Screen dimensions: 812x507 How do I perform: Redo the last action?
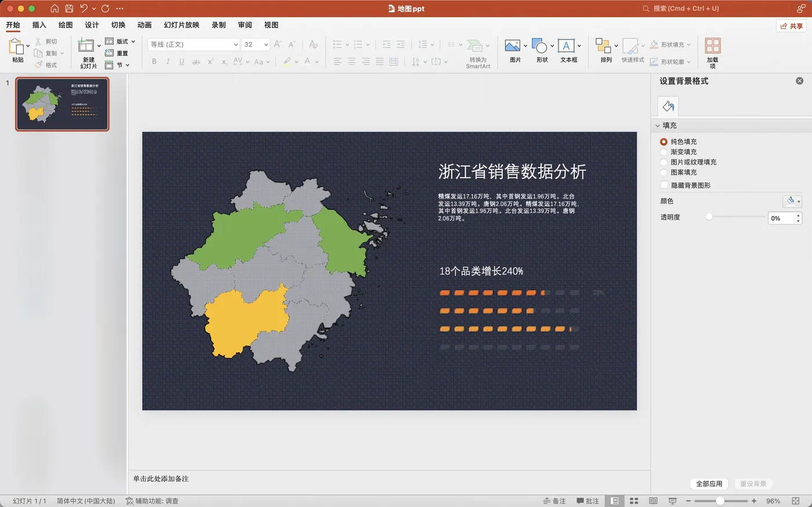click(x=105, y=9)
